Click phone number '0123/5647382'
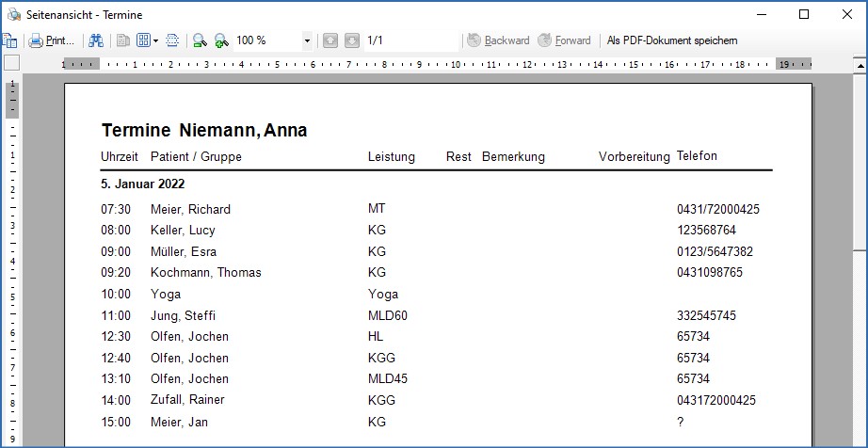The width and height of the screenshot is (868, 448). point(715,251)
